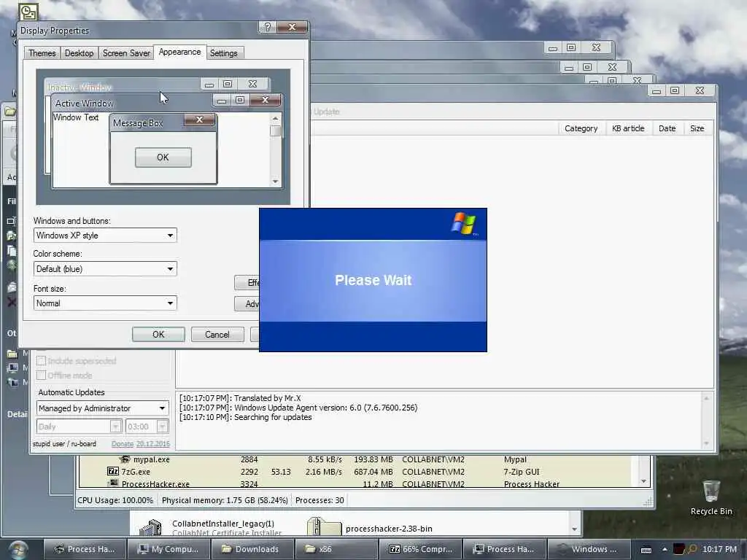This screenshot has width=747, height=560.
Task: Sort updates by Category column header
Action: click(x=581, y=128)
